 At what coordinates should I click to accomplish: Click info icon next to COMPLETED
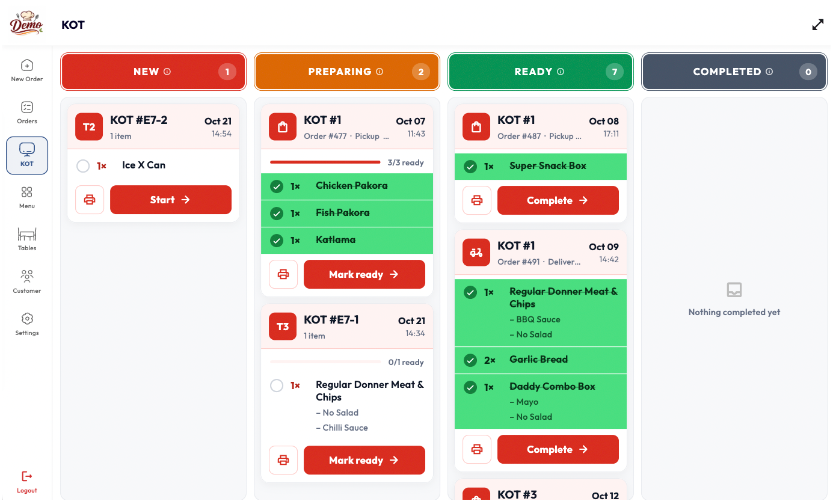[769, 72]
